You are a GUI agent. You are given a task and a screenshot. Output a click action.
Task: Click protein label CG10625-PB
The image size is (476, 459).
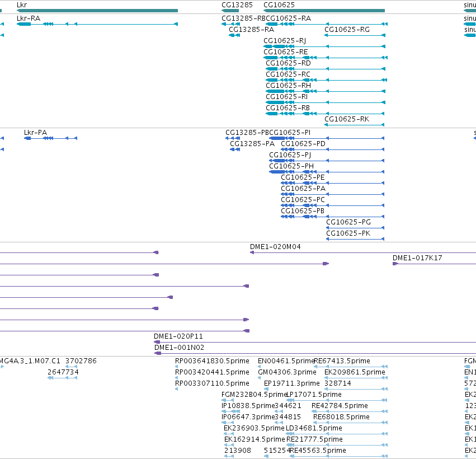tap(303, 211)
